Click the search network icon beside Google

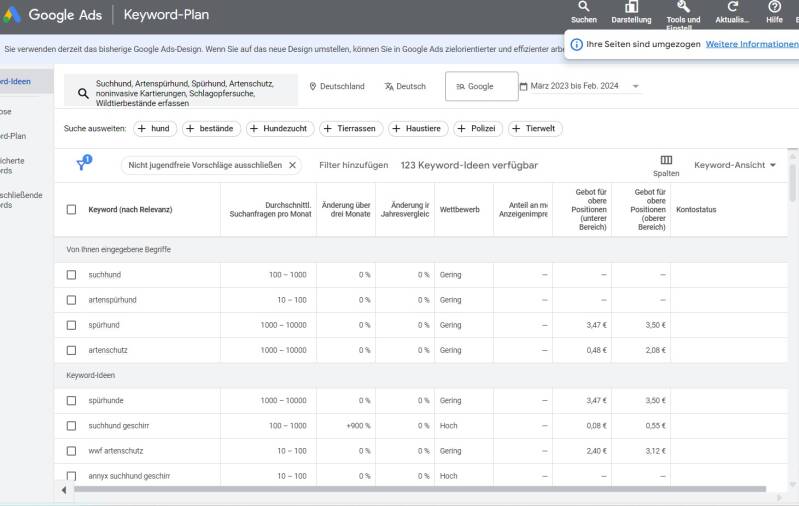click(x=460, y=87)
